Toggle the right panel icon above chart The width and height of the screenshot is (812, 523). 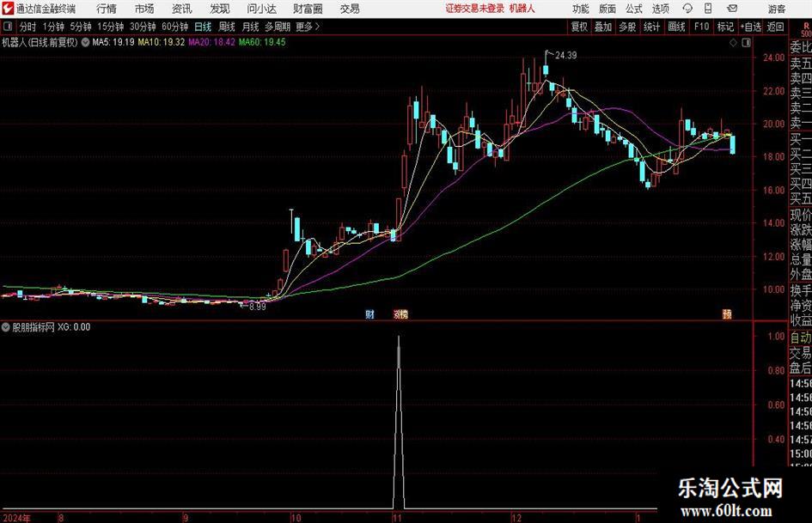tap(746, 43)
